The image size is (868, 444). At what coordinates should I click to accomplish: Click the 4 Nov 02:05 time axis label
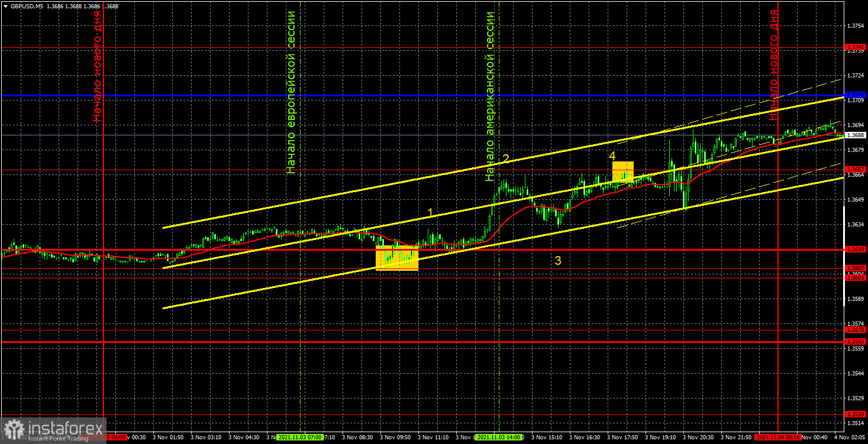(x=851, y=437)
